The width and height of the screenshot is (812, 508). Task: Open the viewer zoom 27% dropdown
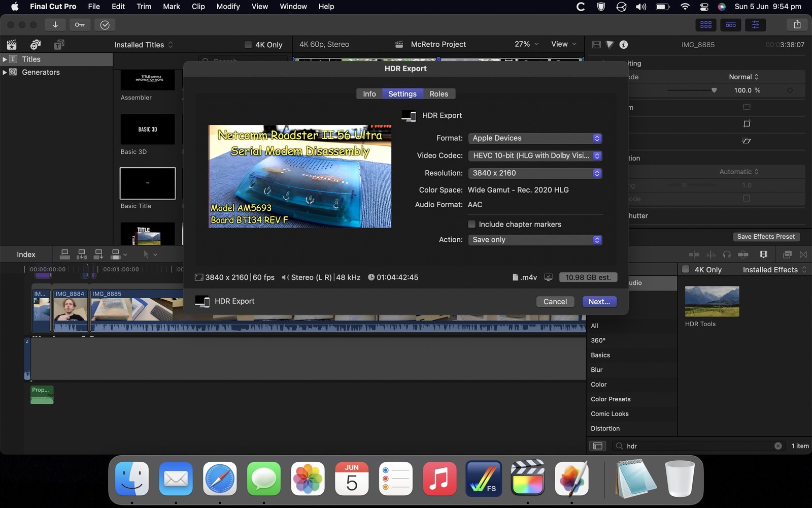click(x=526, y=44)
